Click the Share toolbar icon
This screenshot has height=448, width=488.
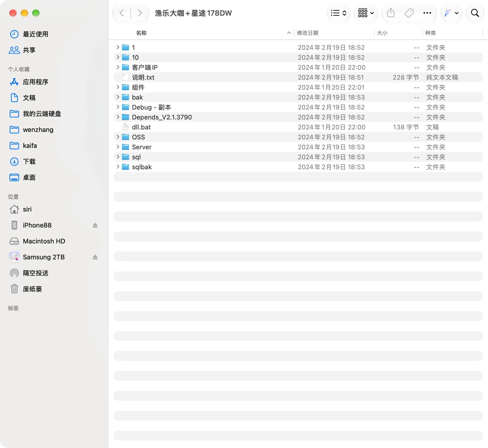(x=391, y=13)
